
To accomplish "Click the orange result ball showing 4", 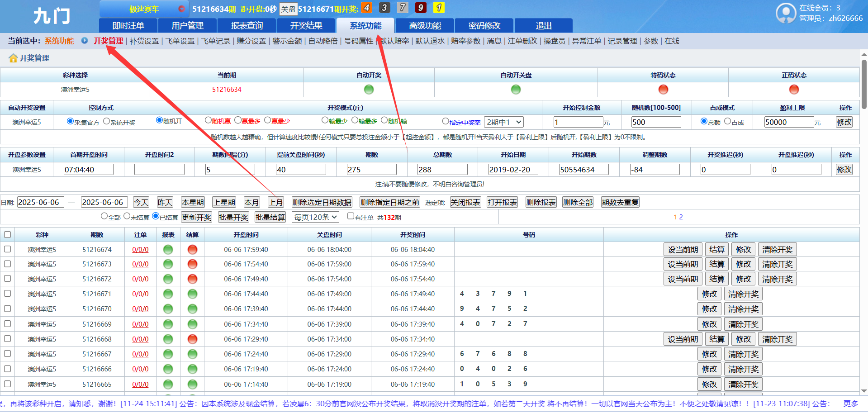I will 367,8.
